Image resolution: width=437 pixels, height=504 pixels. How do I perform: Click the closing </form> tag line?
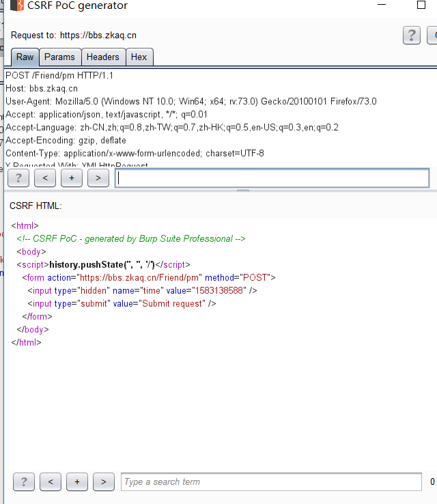pyautogui.click(x=37, y=317)
